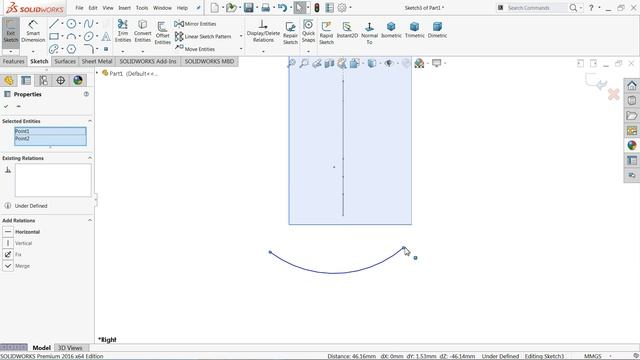Open the File menu
Viewport: 640px width, 360px height.
click(x=79, y=8)
